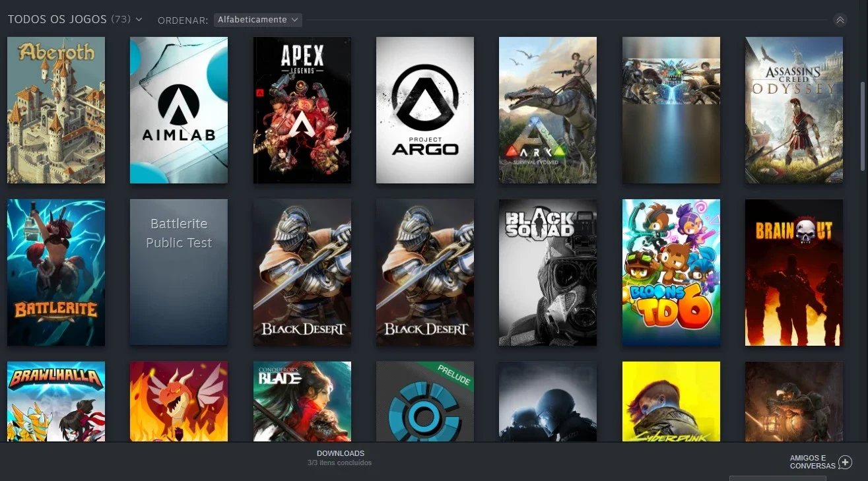
Task: Select the Battlerite game cover
Action: [56, 273]
